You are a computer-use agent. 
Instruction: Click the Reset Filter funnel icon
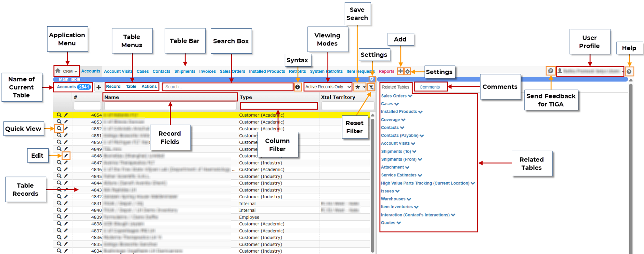[x=371, y=87]
